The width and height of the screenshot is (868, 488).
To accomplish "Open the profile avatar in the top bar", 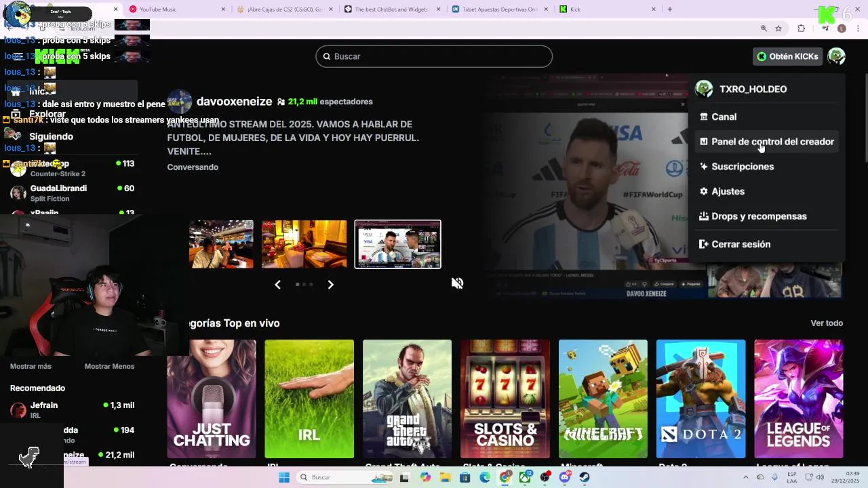I will tap(836, 56).
